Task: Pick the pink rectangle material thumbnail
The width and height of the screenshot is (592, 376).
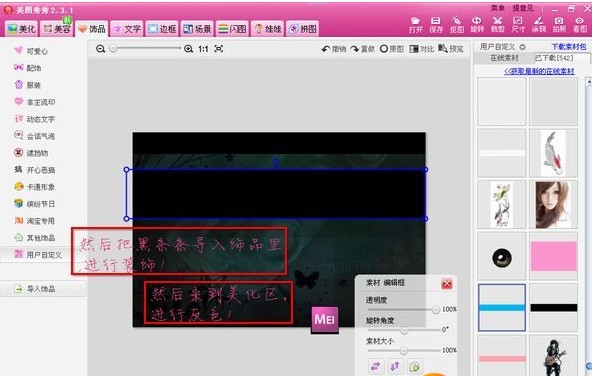Action: coord(553,257)
